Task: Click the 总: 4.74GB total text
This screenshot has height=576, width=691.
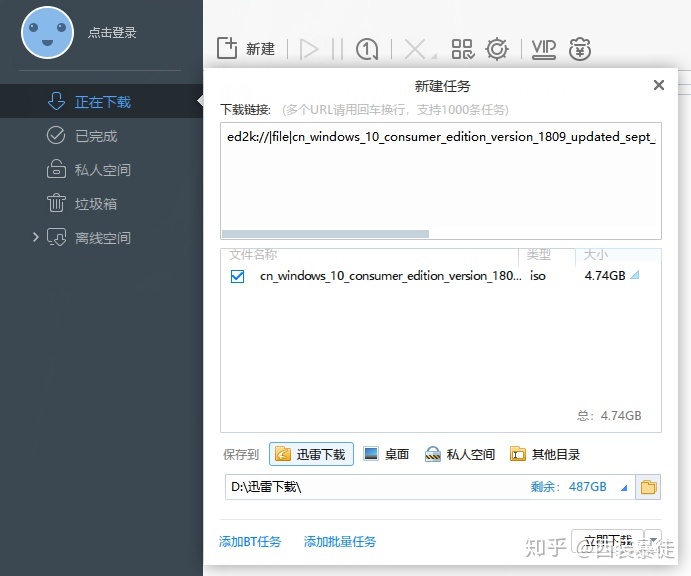Action: pyautogui.click(x=609, y=416)
